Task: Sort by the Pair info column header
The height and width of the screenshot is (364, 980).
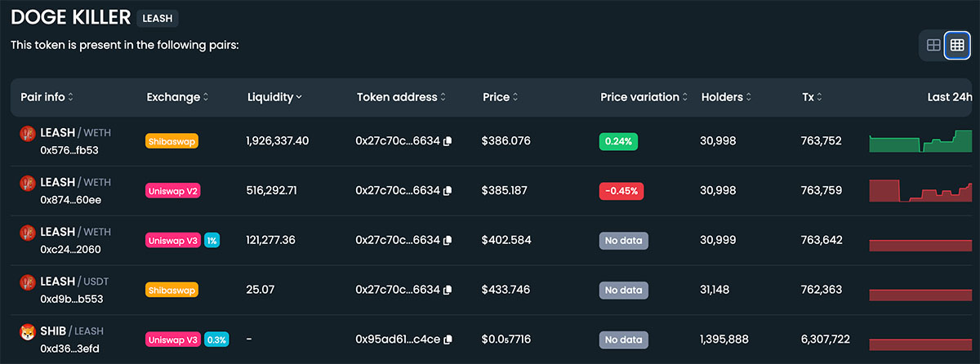Action: pyautogui.click(x=47, y=97)
